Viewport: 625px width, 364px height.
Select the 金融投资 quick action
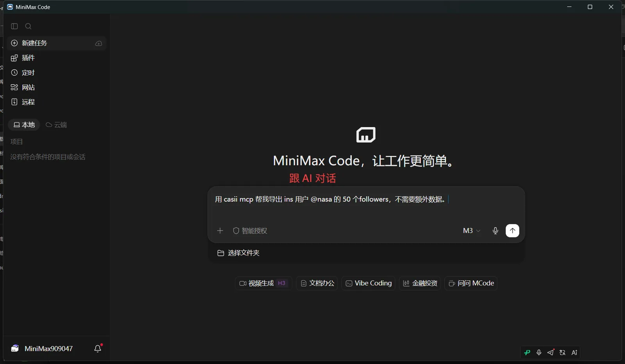pos(420,283)
